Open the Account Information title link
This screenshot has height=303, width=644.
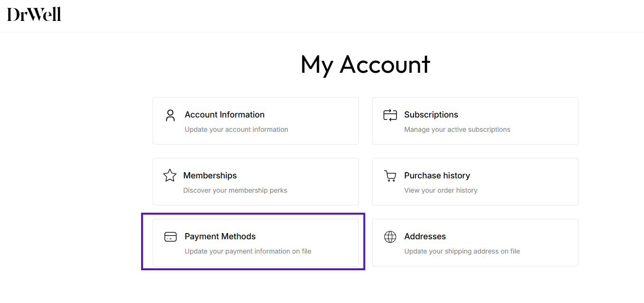point(224,115)
